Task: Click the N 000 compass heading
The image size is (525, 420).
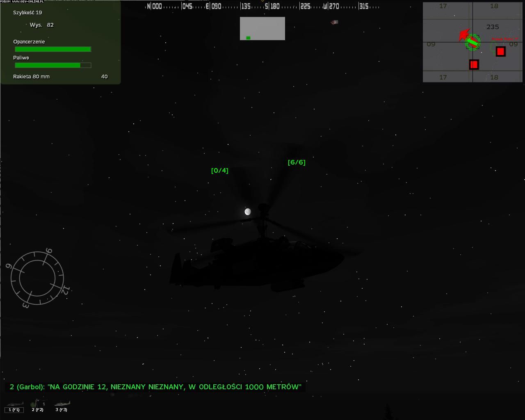Action: (155, 6)
